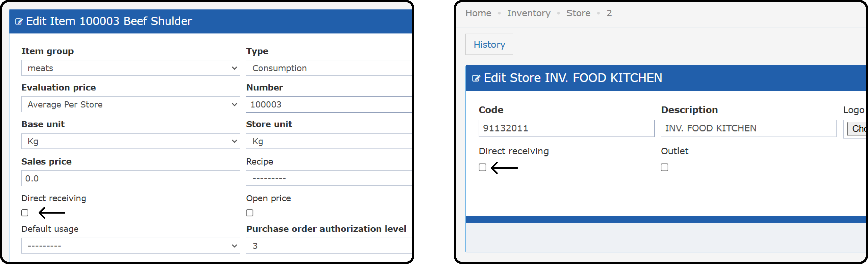Screen dimensions: 868x264
Task: Click the edit icon beside Edit Store title
Action: [x=476, y=78]
